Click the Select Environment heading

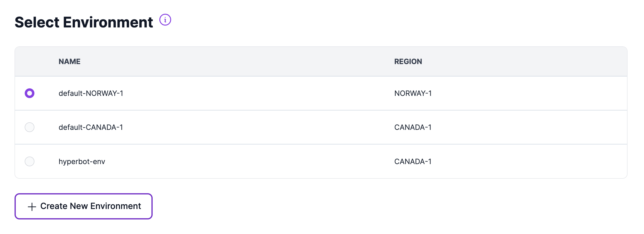click(84, 22)
